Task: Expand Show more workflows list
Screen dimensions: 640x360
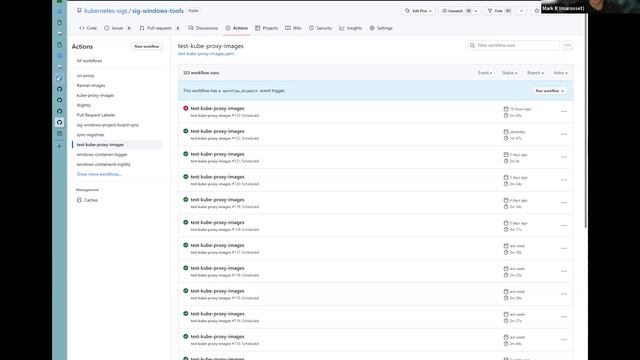Action: coord(99,174)
